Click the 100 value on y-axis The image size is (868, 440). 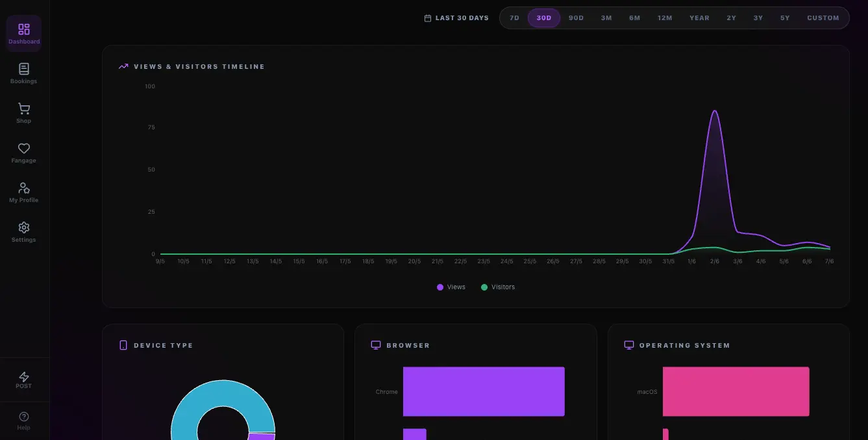click(x=150, y=86)
